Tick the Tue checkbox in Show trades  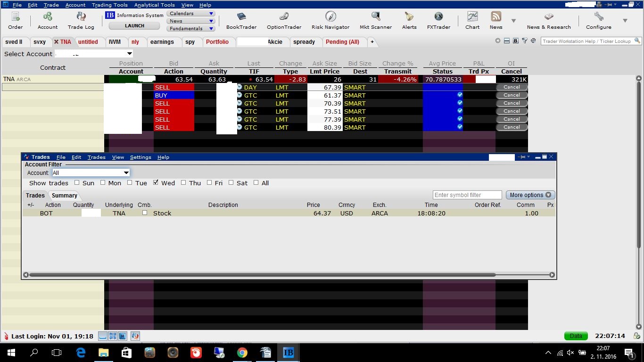130,182
